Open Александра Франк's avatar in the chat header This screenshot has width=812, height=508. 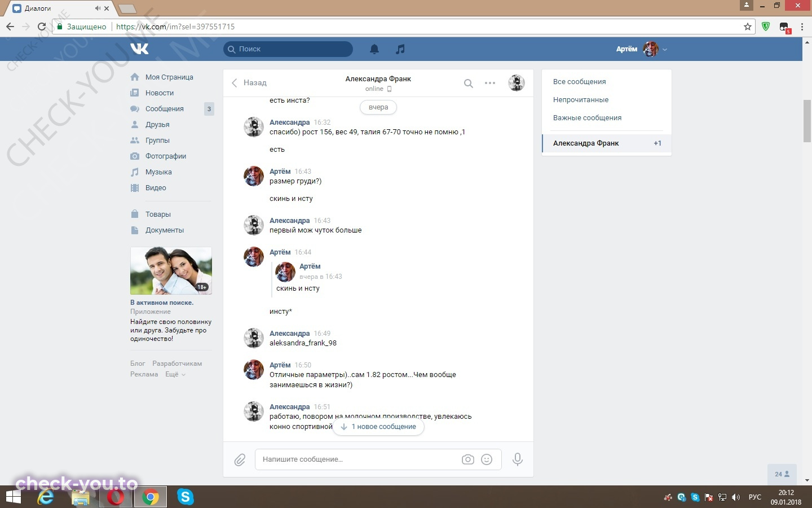[x=517, y=83]
